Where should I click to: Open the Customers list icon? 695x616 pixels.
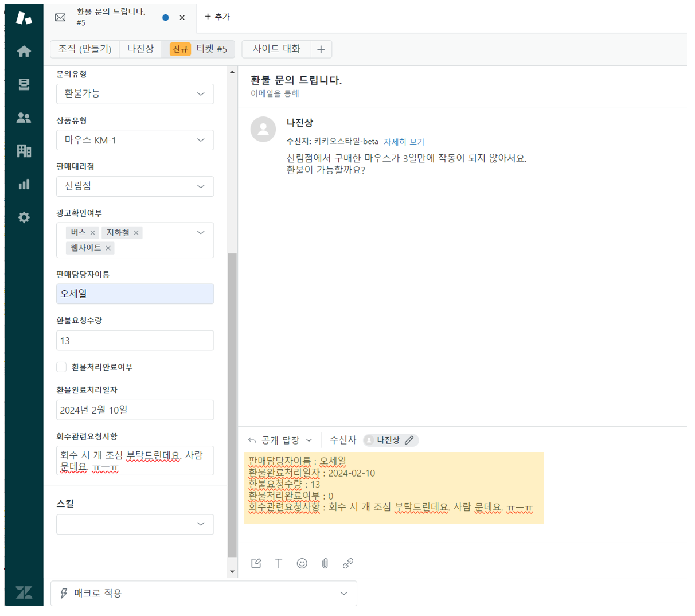(24, 118)
